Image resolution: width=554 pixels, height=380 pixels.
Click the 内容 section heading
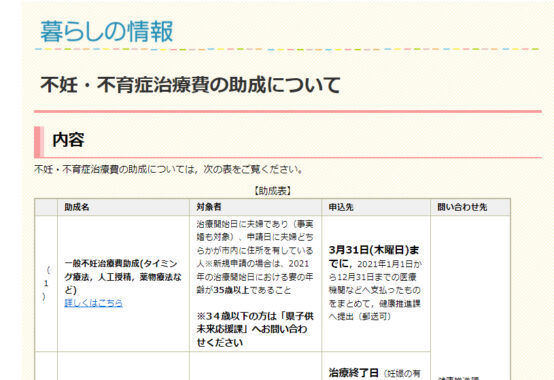pos(68,140)
